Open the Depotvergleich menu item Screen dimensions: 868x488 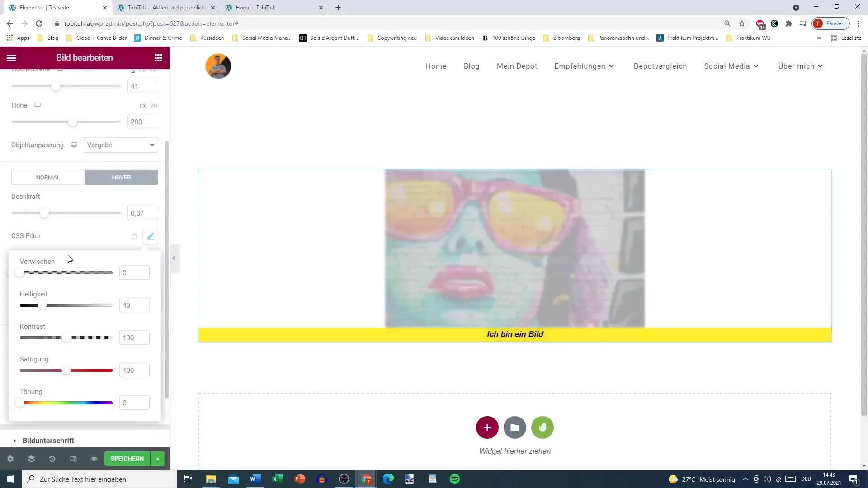point(660,66)
